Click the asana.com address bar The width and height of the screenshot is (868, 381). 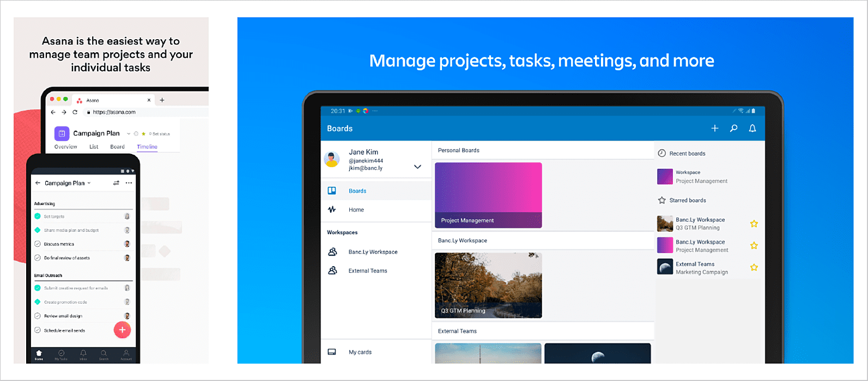click(145, 112)
